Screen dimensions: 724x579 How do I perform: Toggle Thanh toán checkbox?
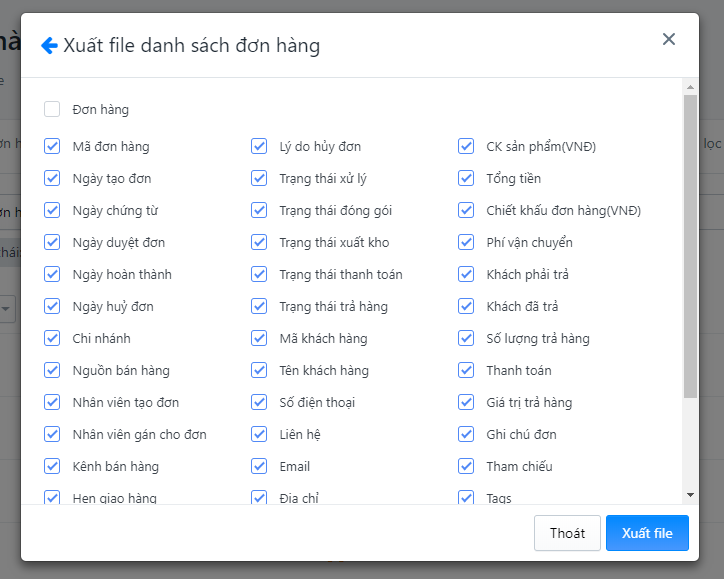coord(466,370)
